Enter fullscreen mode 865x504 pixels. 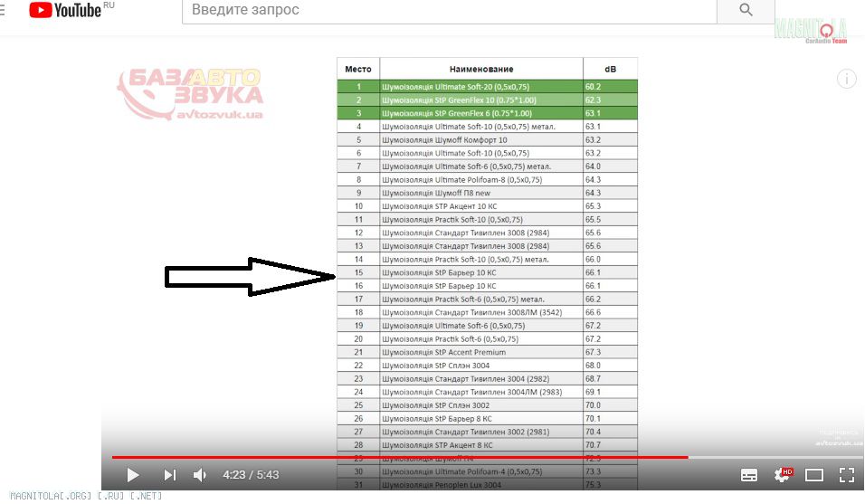coord(847,475)
